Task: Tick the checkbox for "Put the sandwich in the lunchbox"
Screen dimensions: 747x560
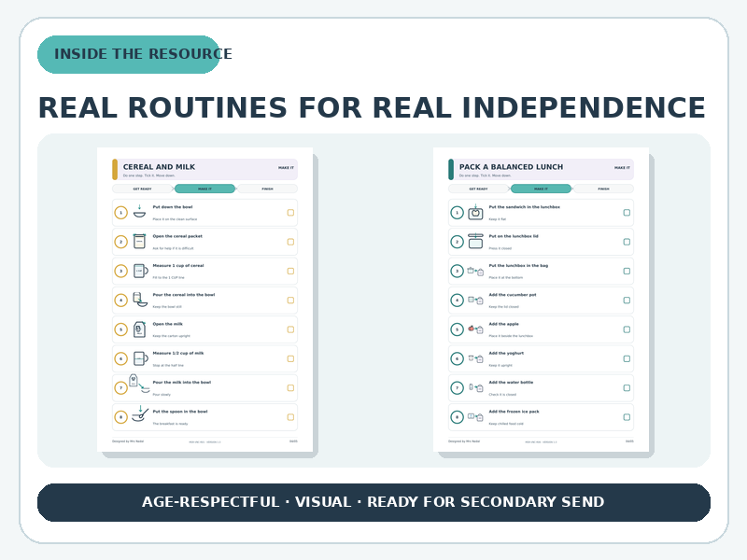Action: pyautogui.click(x=627, y=213)
